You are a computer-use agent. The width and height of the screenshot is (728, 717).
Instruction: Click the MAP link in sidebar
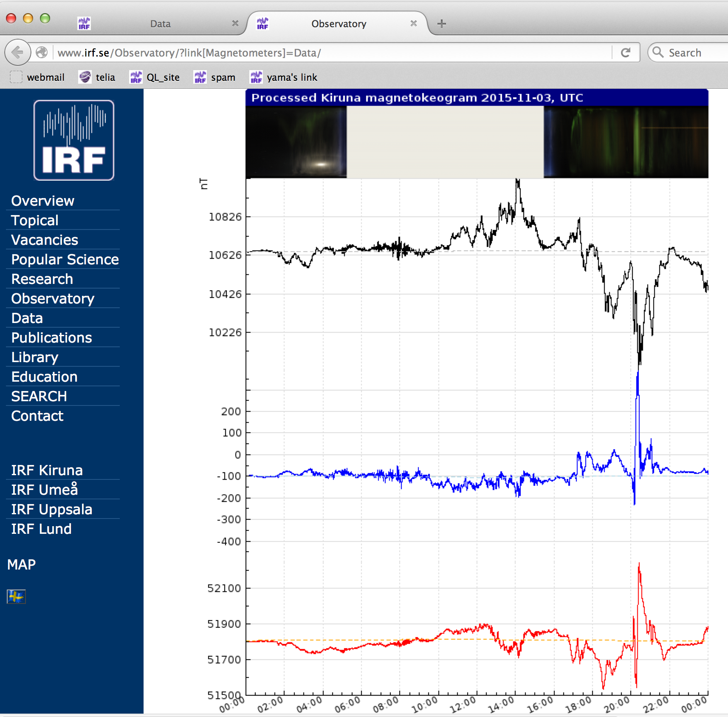[22, 564]
